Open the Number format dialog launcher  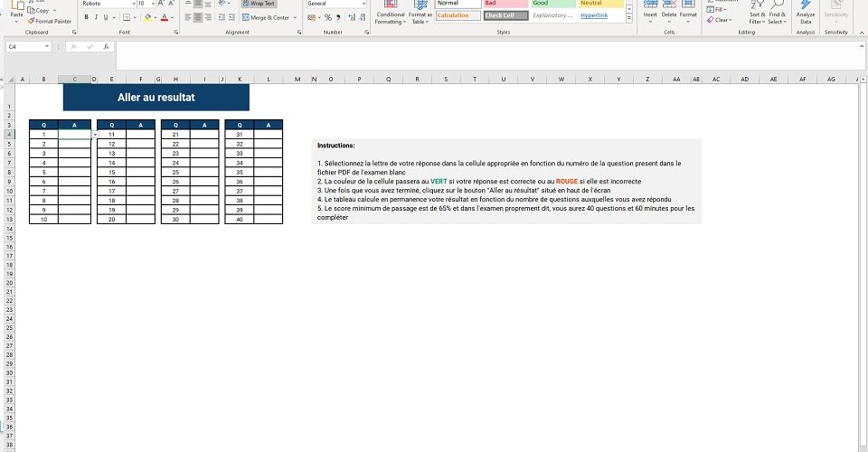click(366, 33)
